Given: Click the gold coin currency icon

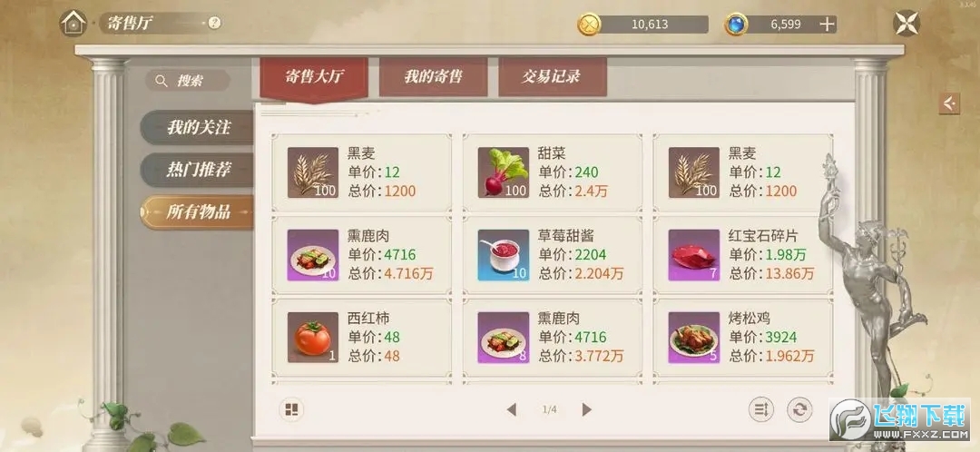Looking at the screenshot, I should pos(589,25).
